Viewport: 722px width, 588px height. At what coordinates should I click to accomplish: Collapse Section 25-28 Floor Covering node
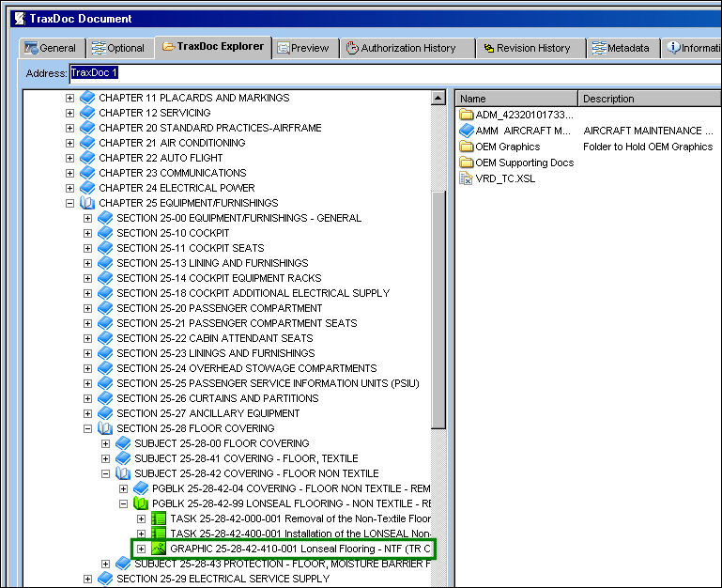(x=87, y=428)
